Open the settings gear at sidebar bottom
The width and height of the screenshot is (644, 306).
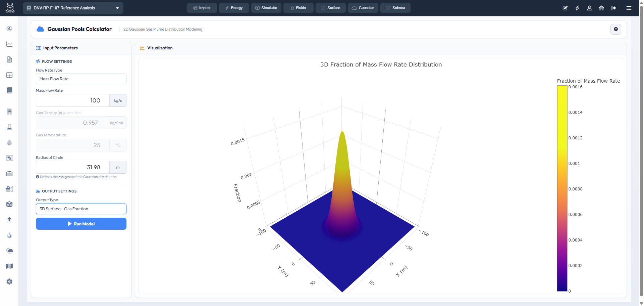click(9, 281)
